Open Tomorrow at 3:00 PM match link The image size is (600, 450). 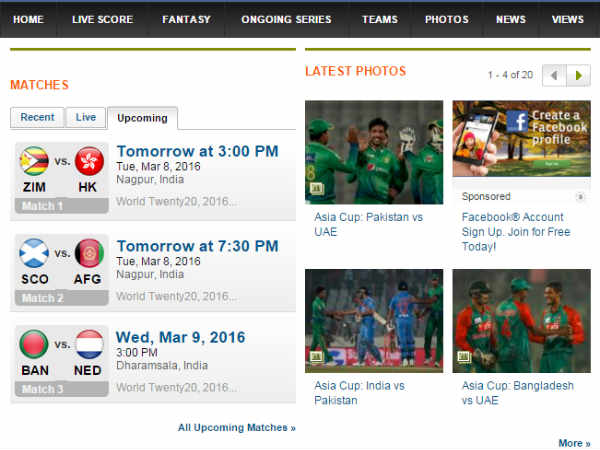pos(197,151)
